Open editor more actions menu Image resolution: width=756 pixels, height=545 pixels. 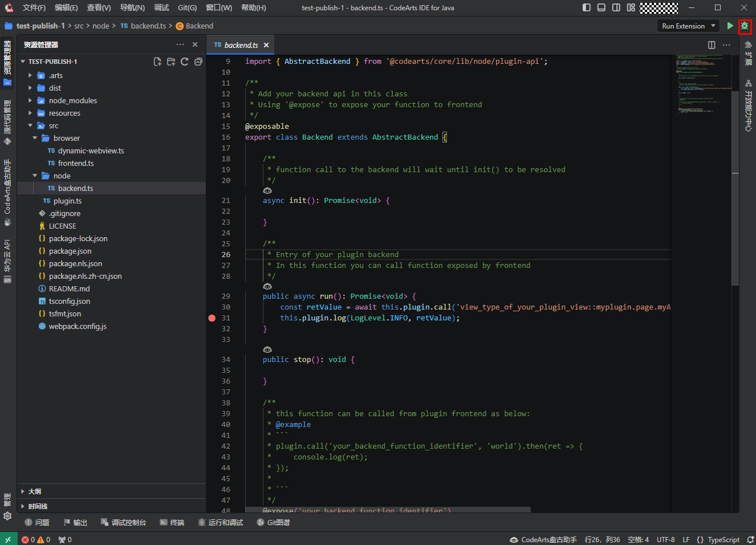click(726, 45)
